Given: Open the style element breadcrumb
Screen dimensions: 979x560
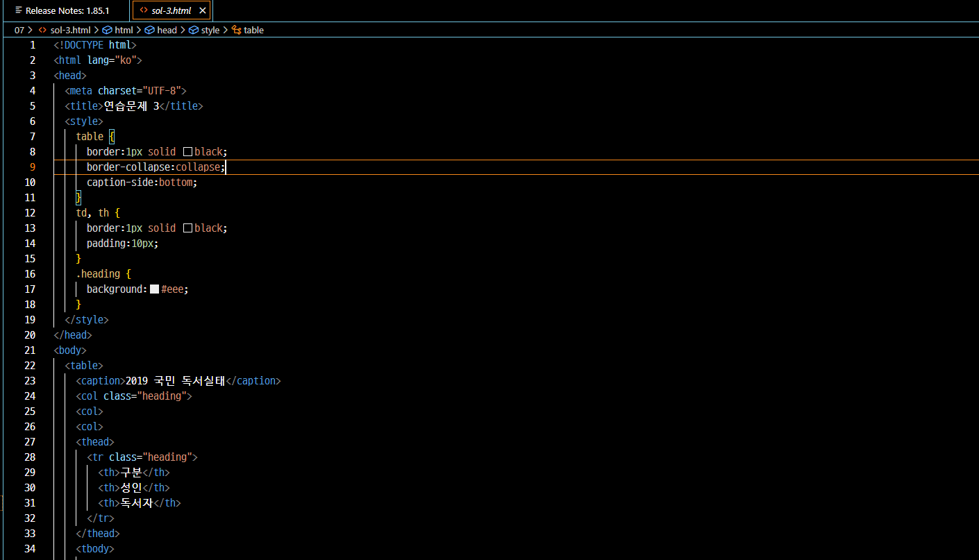Looking at the screenshot, I should click(210, 30).
